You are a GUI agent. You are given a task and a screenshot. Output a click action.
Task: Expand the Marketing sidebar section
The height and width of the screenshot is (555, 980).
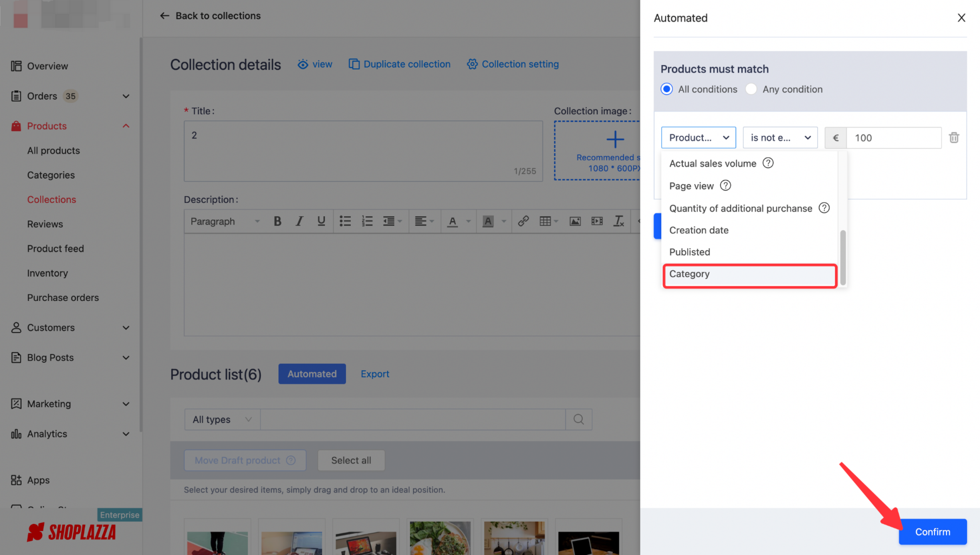coord(126,404)
